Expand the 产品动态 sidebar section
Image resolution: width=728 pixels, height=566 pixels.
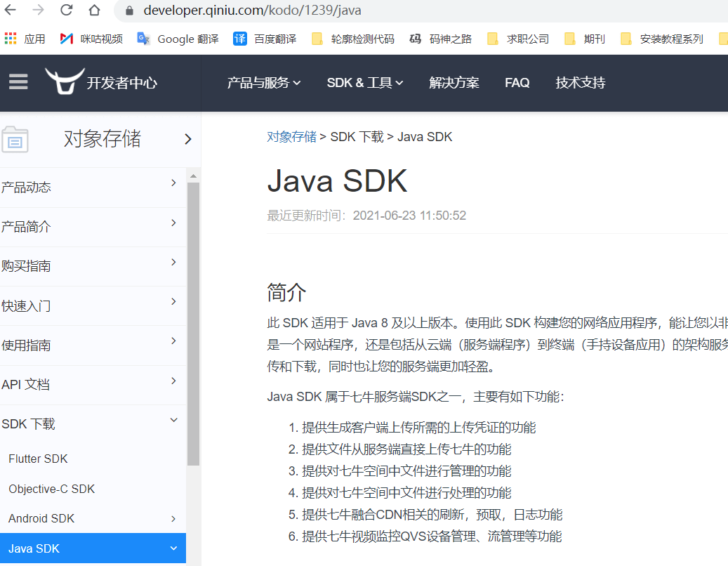coord(93,187)
